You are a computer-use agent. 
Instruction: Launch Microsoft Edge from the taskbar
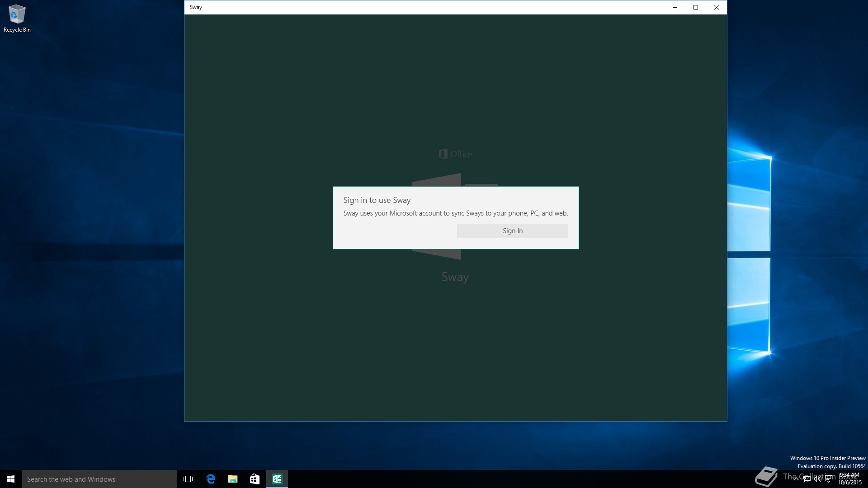pyautogui.click(x=211, y=479)
